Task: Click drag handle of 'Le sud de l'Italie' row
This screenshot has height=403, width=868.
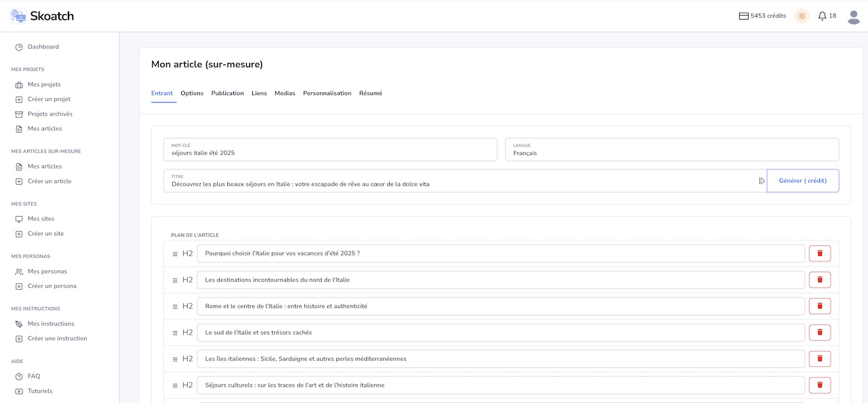Action: click(175, 333)
